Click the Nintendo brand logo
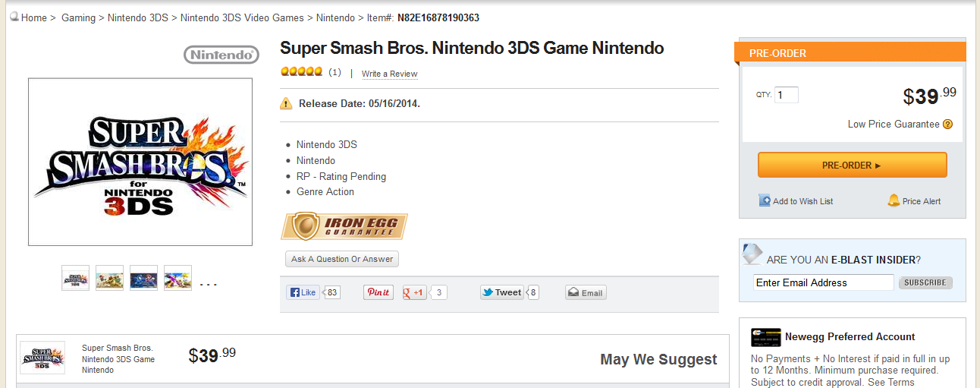This screenshot has width=980, height=388. [221, 55]
